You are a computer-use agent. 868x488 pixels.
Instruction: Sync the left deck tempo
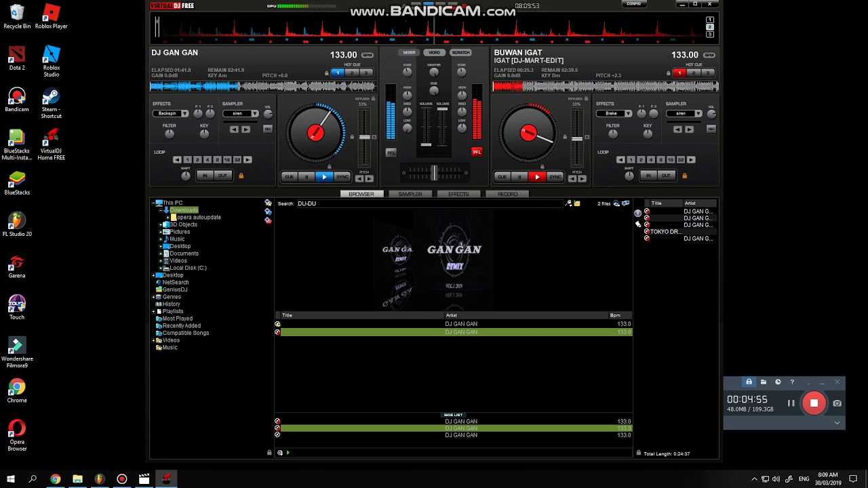[342, 177]
